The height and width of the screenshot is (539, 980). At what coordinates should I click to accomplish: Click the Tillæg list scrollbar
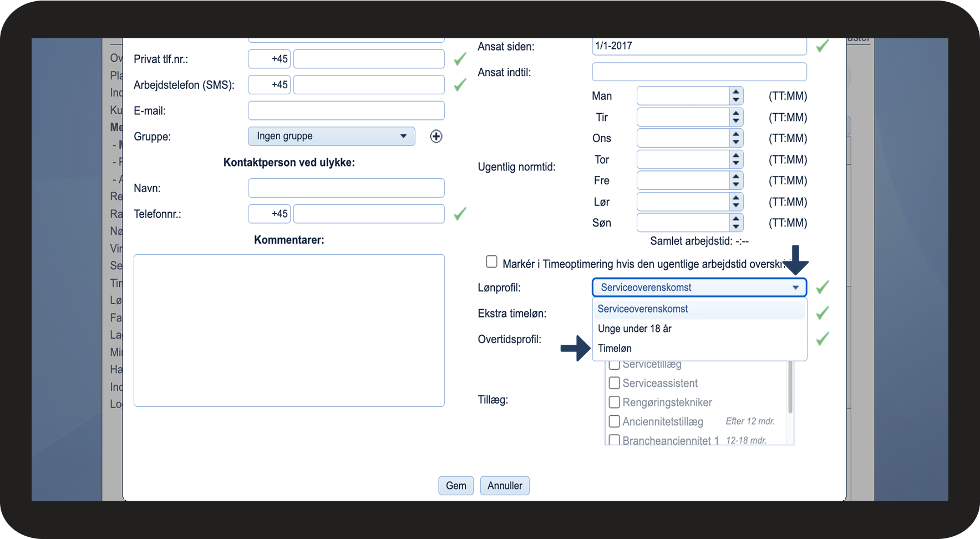(790, 389)
